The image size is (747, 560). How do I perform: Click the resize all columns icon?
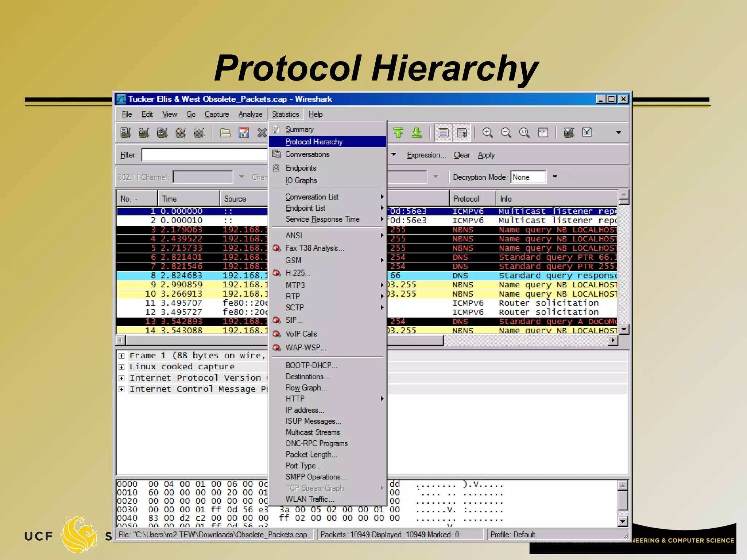[543, 133]
